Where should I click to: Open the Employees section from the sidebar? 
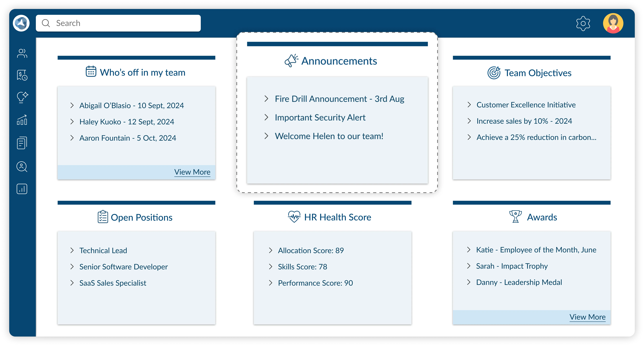tap(22, 53)
